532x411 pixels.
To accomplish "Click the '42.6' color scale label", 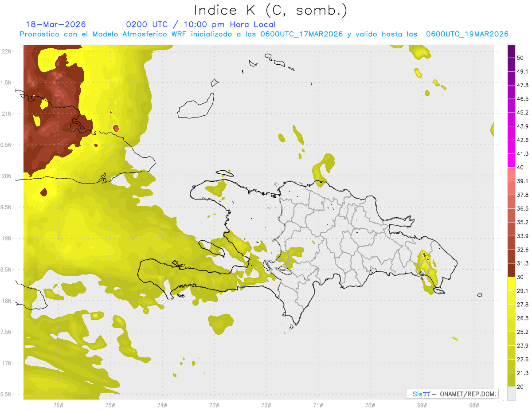I will click(523, 140).
